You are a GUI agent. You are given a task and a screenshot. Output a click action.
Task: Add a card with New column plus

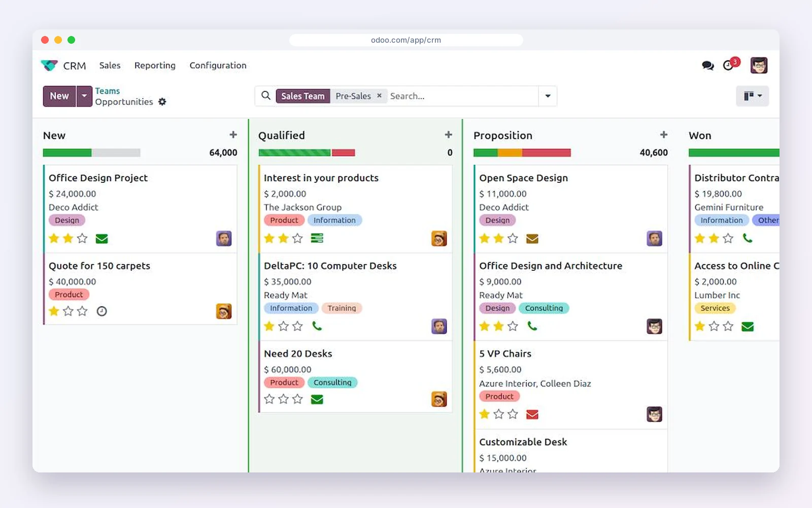[233, 135]
